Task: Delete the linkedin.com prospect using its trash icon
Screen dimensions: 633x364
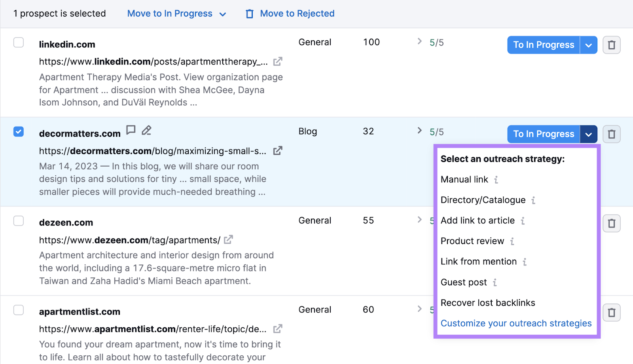Action: (x=611, y=45)
